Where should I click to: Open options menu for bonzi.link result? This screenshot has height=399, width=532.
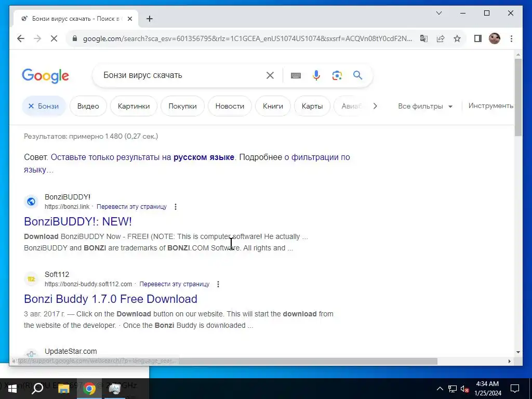coord(176,207)
